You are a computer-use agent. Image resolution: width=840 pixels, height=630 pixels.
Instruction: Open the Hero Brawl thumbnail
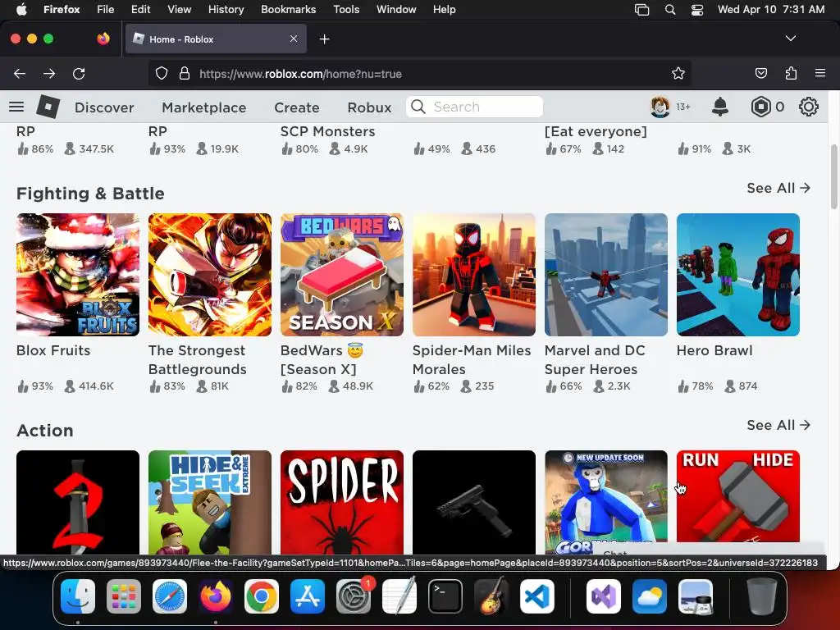[737, 275]
